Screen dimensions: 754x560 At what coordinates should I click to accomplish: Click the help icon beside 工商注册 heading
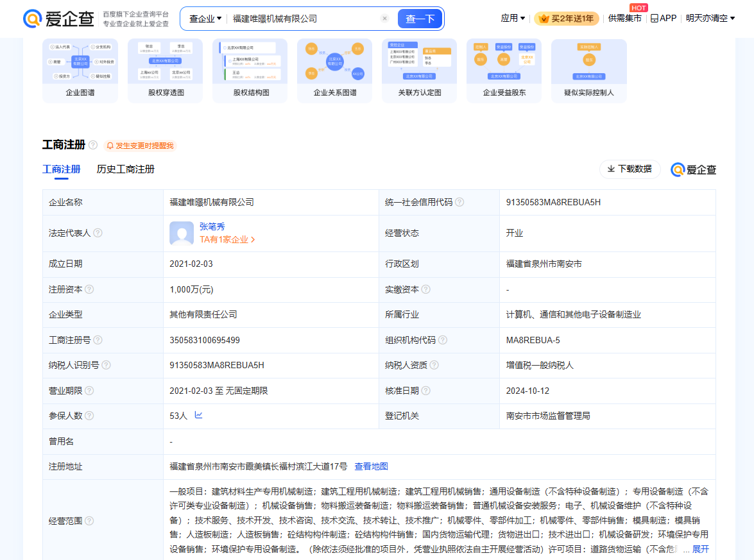click(93, 146)
